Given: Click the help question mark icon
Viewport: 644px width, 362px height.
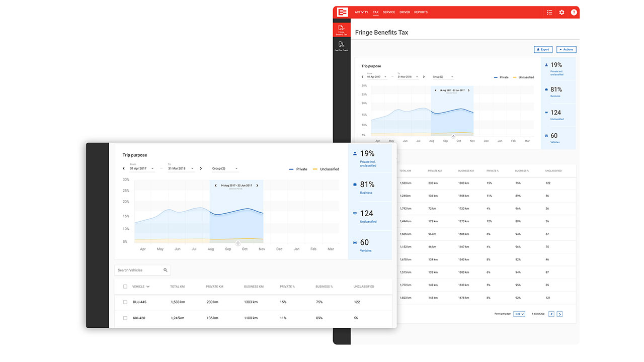Looking at the screenshot, I should click(x=574, y=13).
